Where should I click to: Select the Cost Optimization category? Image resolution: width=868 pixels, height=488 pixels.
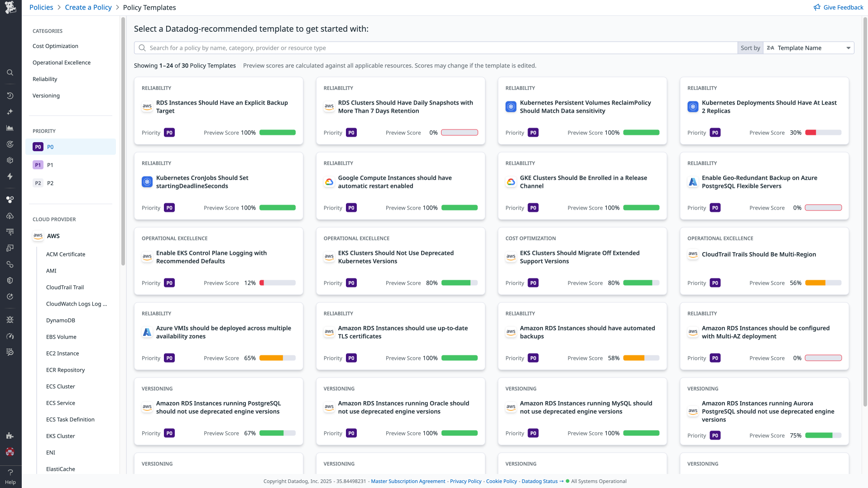pyautogui.click(x=55, y=46)
